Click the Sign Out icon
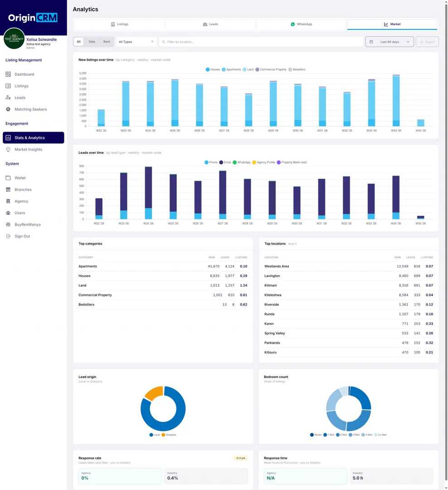The image size is (448, 490). (x=8, y=236)
